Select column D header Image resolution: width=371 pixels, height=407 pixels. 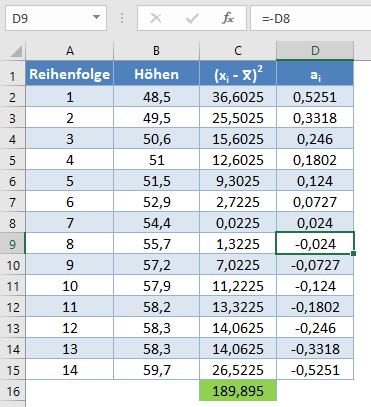(315, 51)
